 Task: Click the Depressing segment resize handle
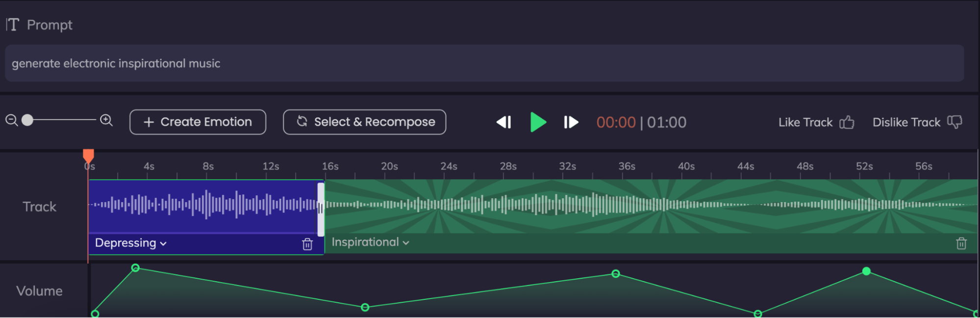point(321,209)
